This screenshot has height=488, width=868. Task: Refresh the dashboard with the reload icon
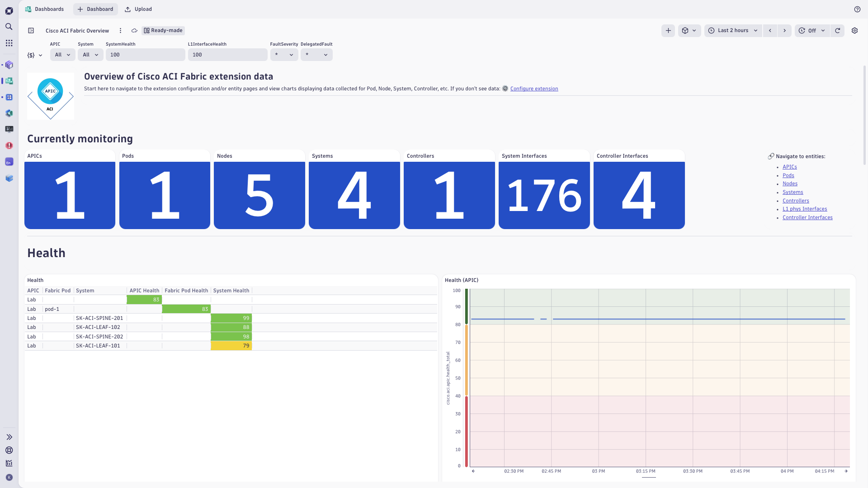point(838,30)
